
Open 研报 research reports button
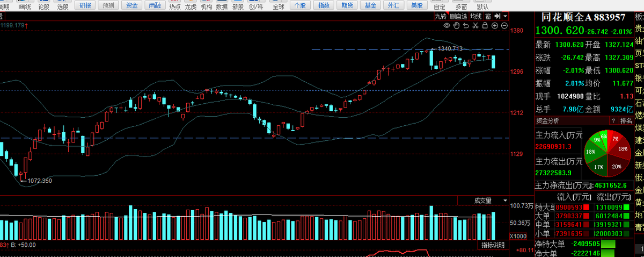(85, 5)
